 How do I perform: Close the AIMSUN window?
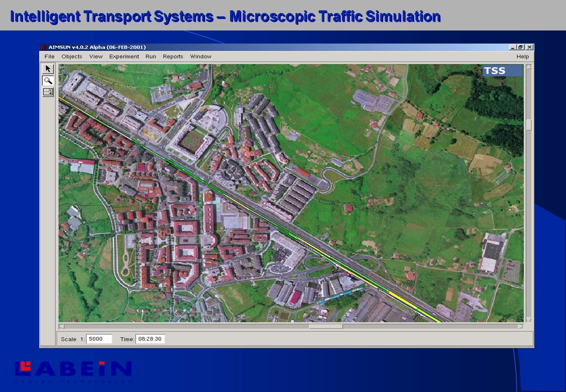pyautogui.click(x=529, y=47)
